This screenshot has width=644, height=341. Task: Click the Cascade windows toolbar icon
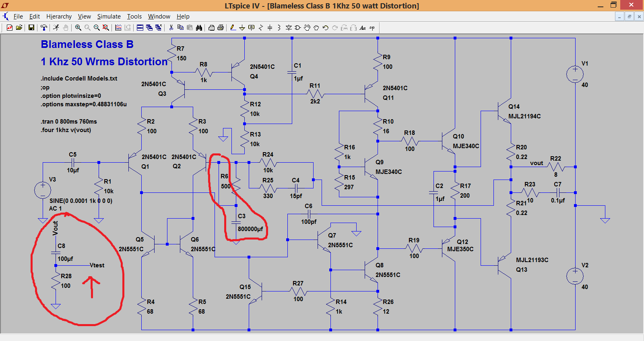click(149, 28)
